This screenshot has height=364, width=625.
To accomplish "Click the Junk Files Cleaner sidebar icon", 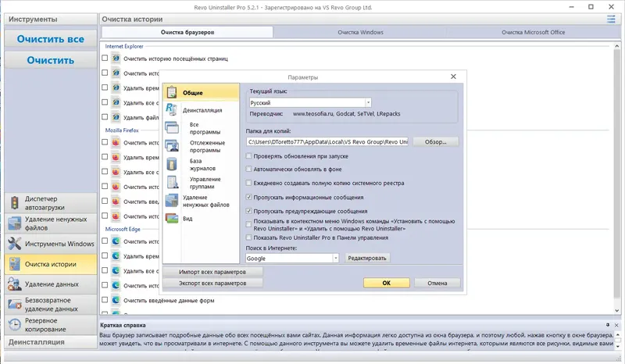I will (x=15, y=223).
